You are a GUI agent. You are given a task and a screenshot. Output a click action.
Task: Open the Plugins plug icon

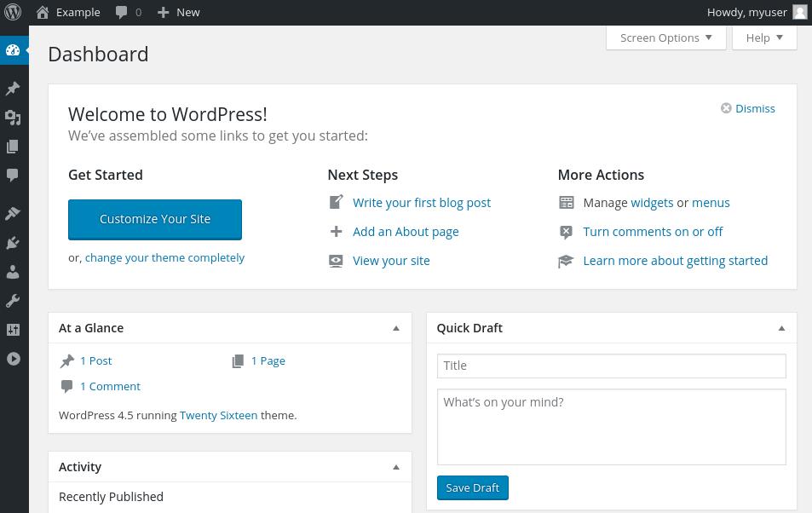coord(13,243)
